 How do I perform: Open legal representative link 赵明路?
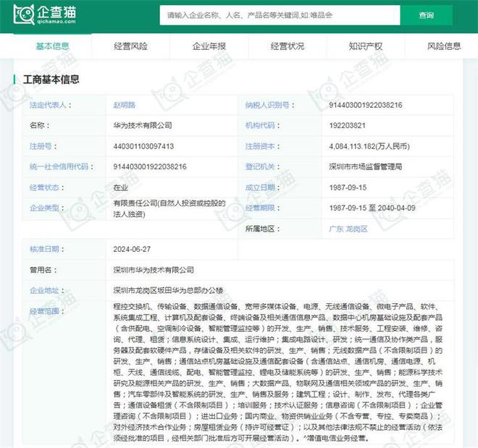(125, 105)
